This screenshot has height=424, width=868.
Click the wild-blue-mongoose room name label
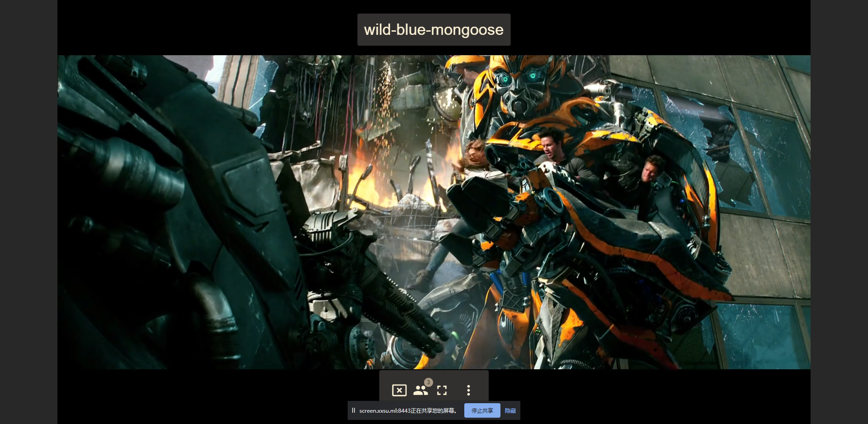coord(434,29)
